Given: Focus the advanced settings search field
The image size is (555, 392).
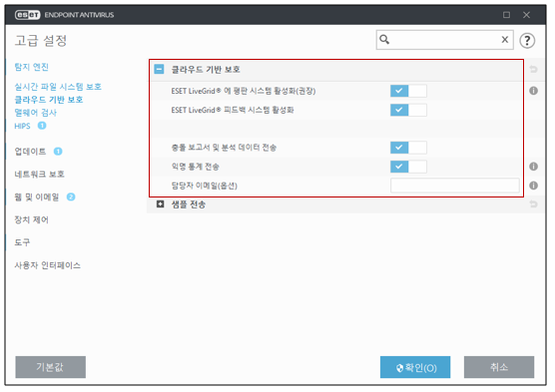Looking at the screenshot, I should (444, 40).
